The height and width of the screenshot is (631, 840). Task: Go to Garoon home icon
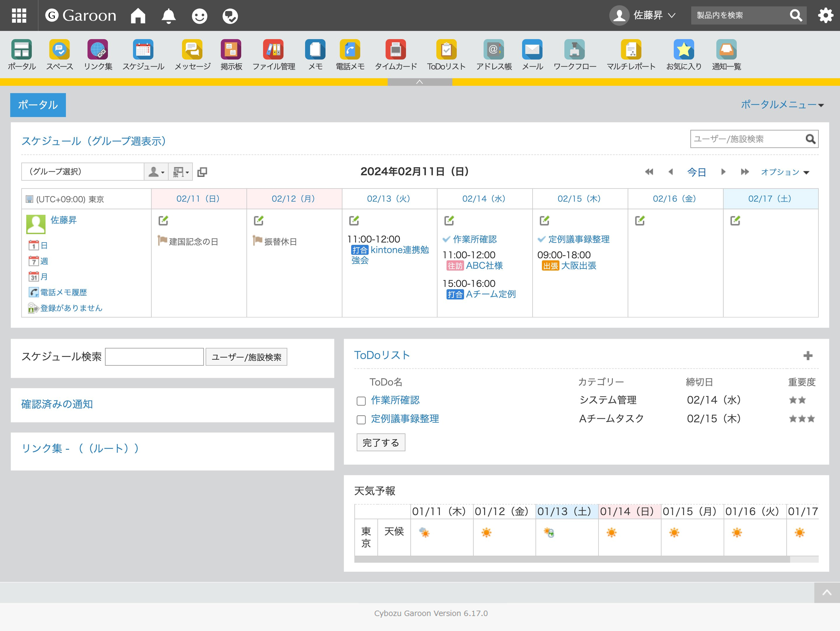(138, 16)
